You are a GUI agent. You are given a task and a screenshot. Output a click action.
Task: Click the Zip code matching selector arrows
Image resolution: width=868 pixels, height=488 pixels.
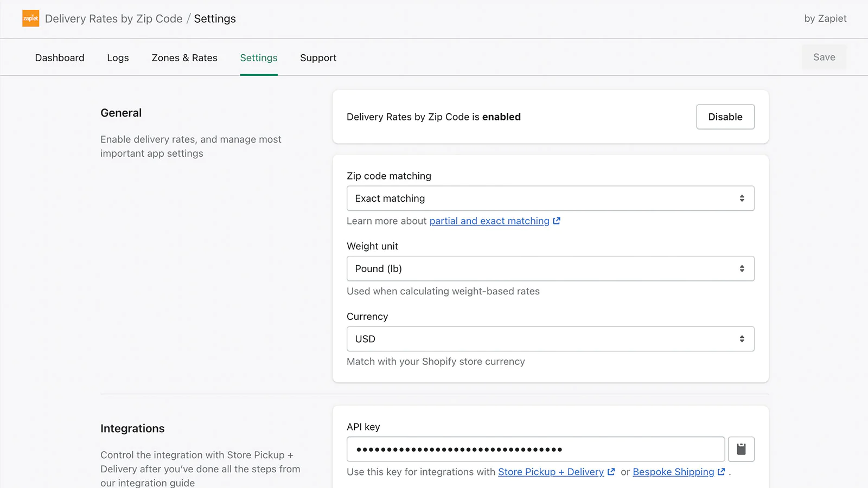pos(742,198)
